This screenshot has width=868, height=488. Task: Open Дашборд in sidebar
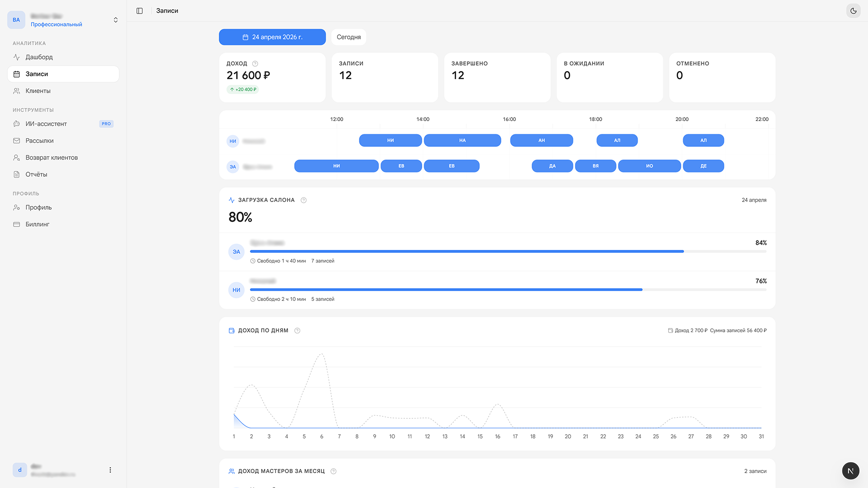(x=63, y=57)
